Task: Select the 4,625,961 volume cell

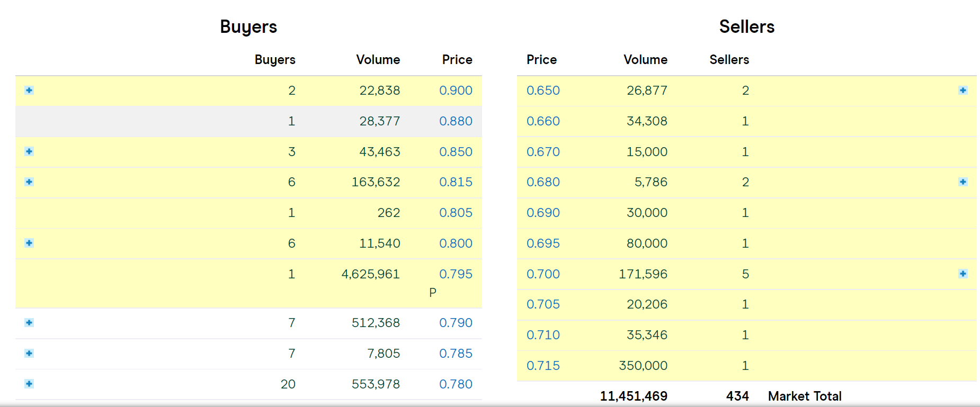Action: coord(370,274)
